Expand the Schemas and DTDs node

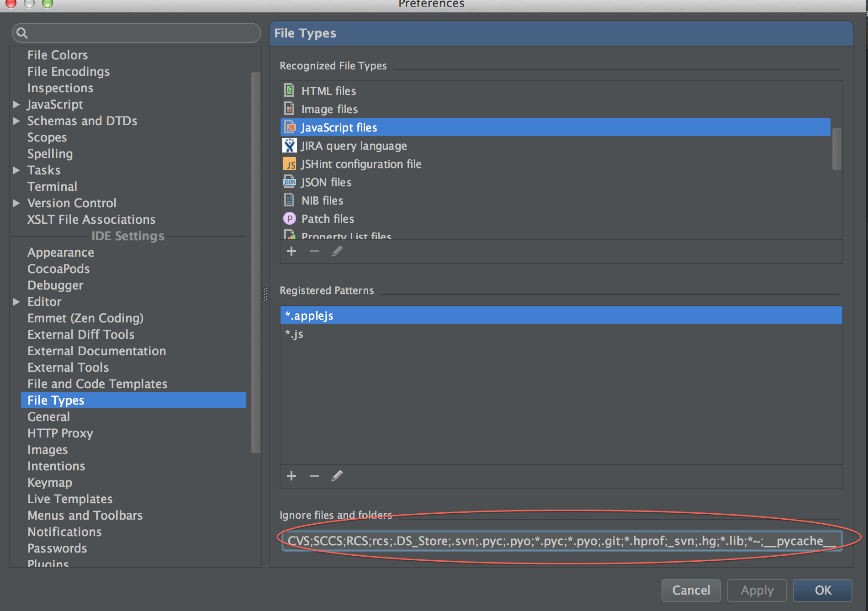pos(16,121)
